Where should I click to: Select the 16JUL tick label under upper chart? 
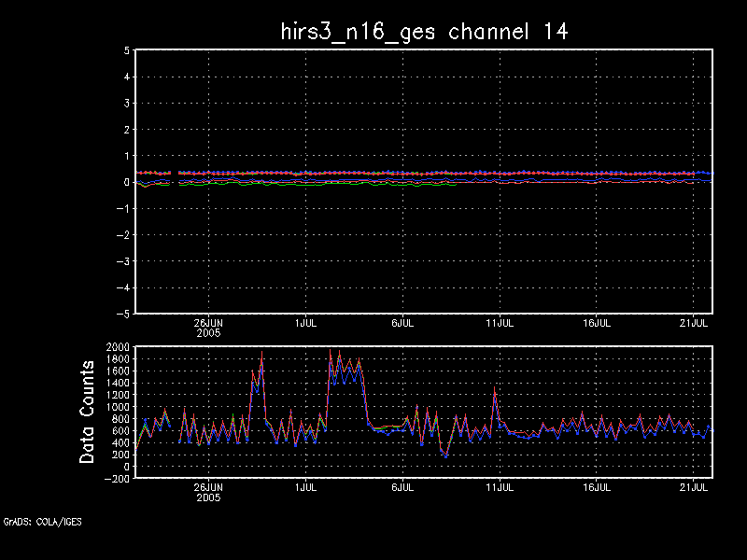point(597,323)
